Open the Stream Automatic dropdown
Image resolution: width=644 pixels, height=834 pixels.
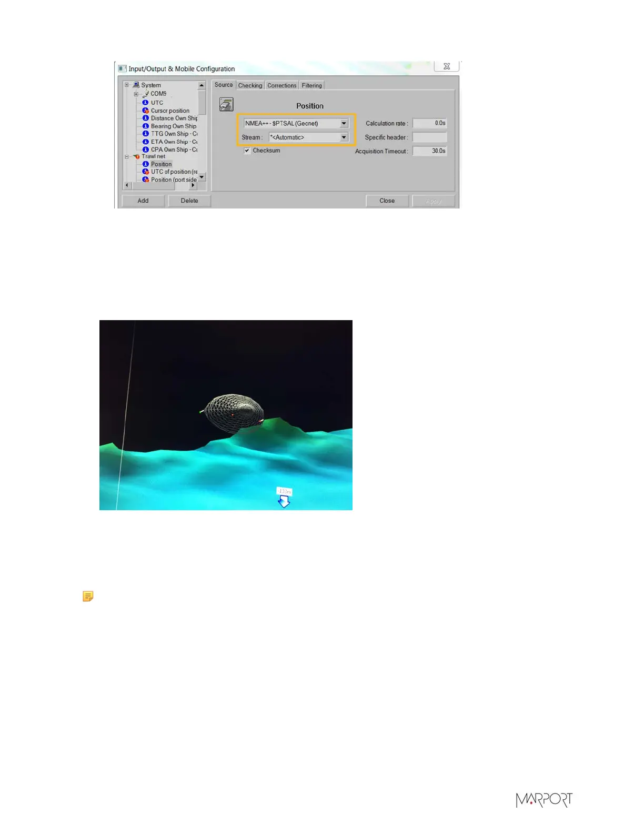(309, 137)
